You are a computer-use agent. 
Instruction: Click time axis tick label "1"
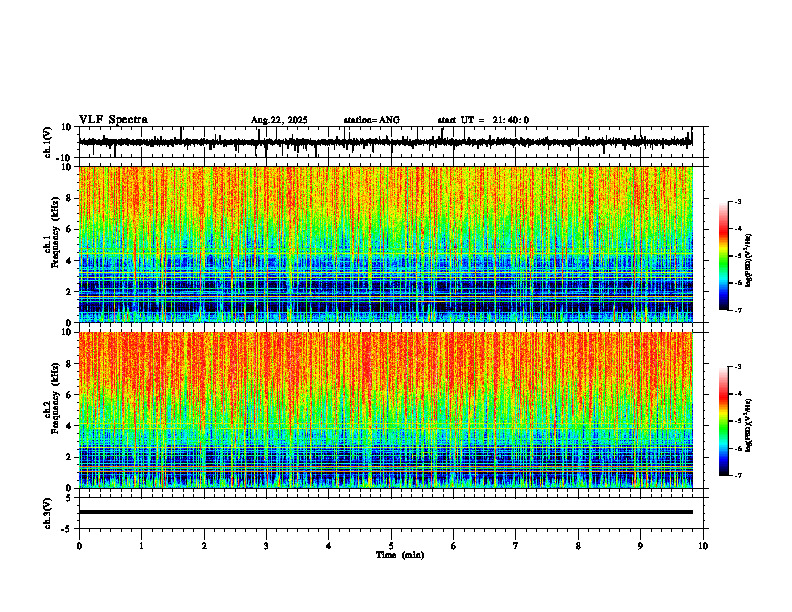(x=141, y=546)
